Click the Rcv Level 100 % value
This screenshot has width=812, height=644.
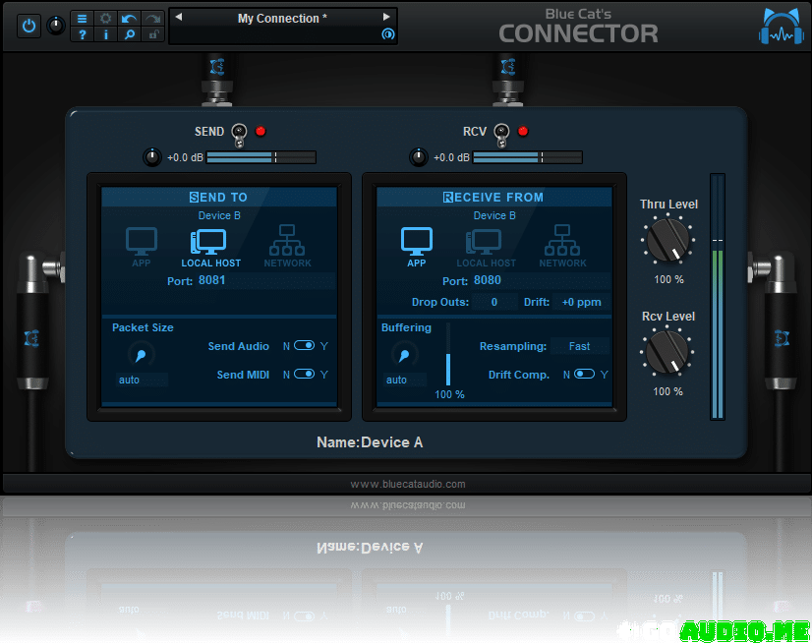click(x=667, y=391)
